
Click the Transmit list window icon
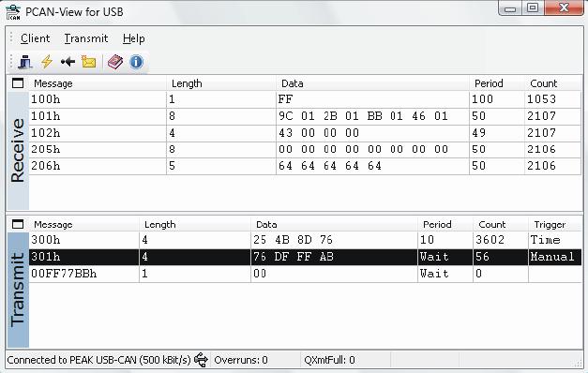click(x=18, y=224)
